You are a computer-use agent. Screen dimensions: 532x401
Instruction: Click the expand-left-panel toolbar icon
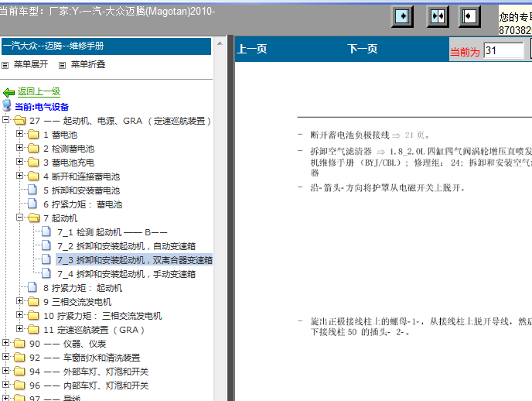[469, 16]
